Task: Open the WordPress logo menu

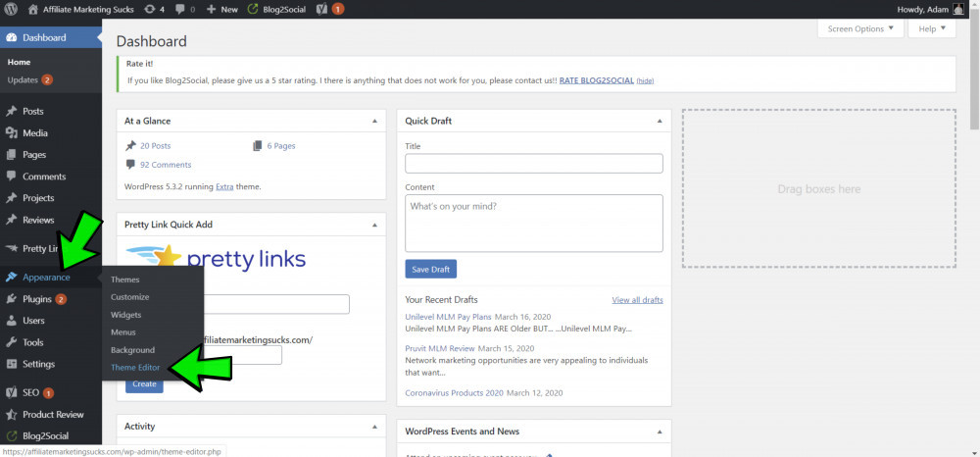Action: 11,10
